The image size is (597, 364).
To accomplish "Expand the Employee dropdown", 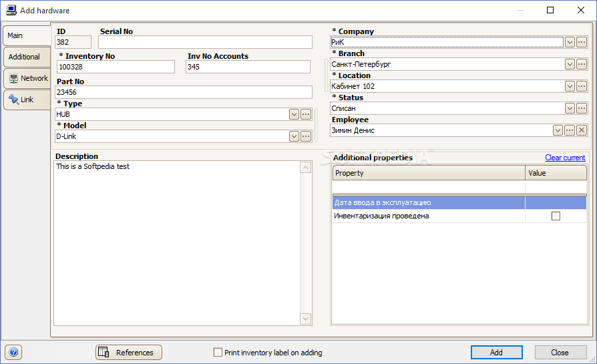I will (x=558, y=130).
